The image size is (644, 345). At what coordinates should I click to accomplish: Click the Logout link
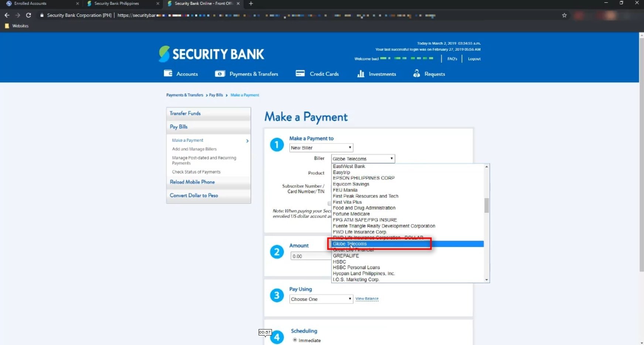pos(474,59)
